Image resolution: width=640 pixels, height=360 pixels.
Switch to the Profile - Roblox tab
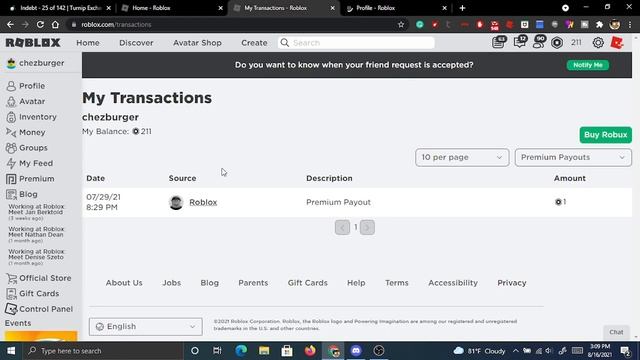(397, 8)
